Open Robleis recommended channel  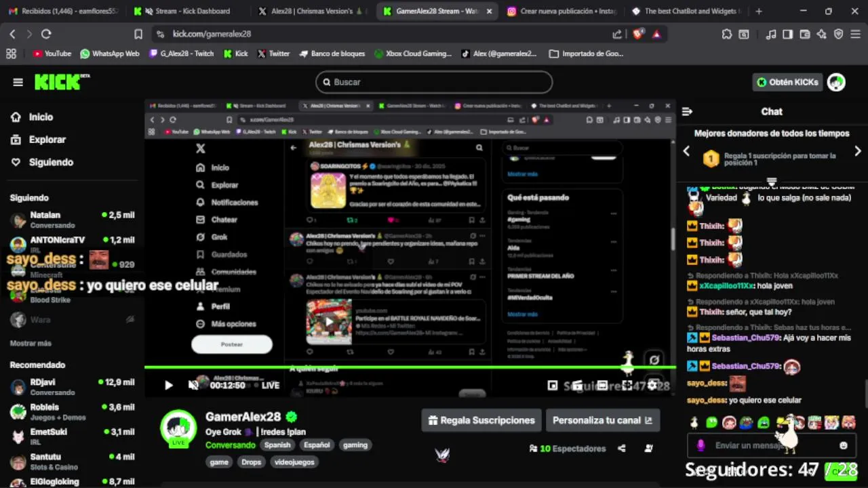click(x=72, y=412)
